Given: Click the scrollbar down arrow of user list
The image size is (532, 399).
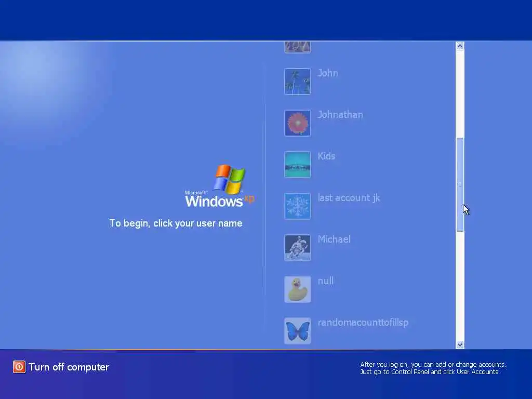Looking at the screenshot, I should 460,345.
